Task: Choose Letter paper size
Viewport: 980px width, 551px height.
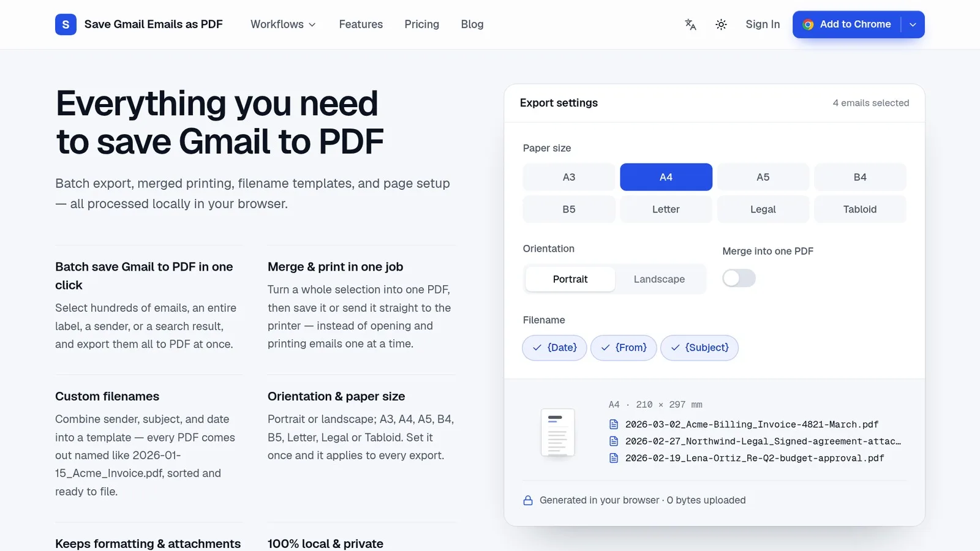Action: click(x=666, y=209)
